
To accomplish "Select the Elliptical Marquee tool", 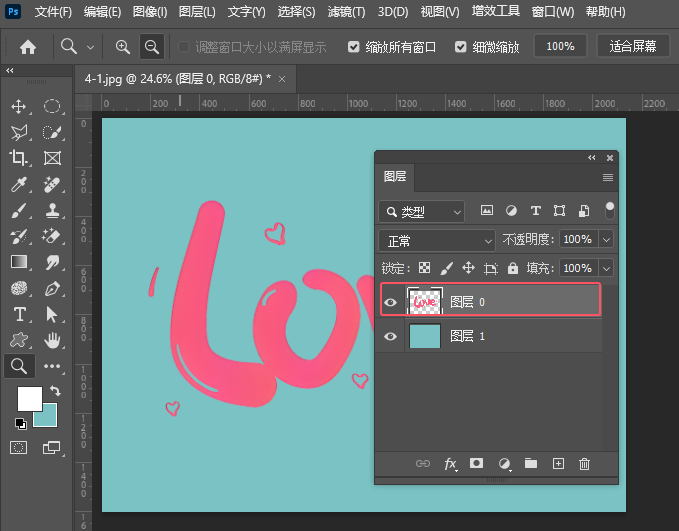I will (x=52, y=107).
